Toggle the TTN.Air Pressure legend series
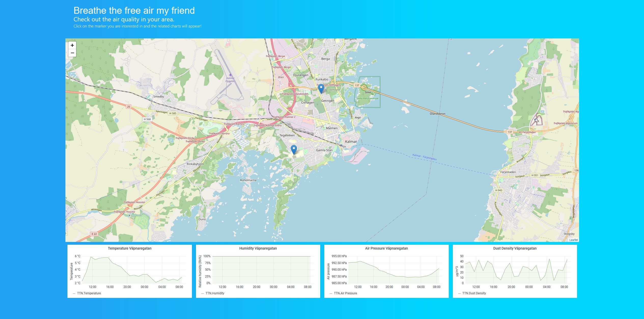Screen dimensions: 644x319 345,293
